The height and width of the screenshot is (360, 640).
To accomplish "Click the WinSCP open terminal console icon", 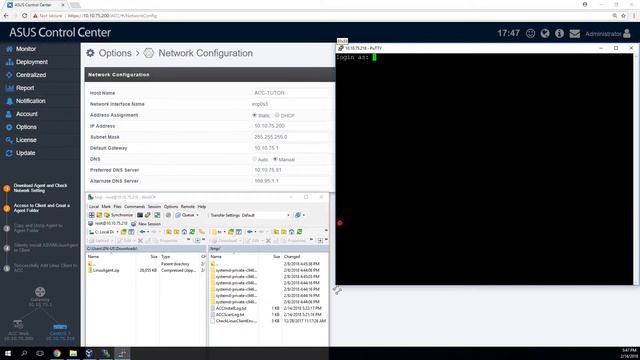I will click(140, 215).
